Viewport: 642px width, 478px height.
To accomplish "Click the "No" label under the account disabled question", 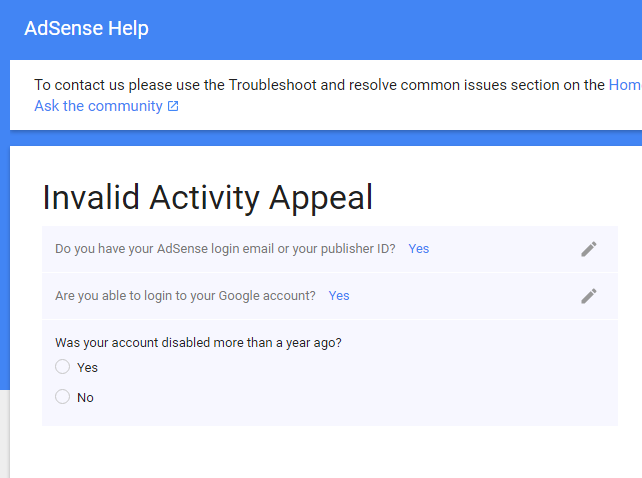I will coord(85,398).
